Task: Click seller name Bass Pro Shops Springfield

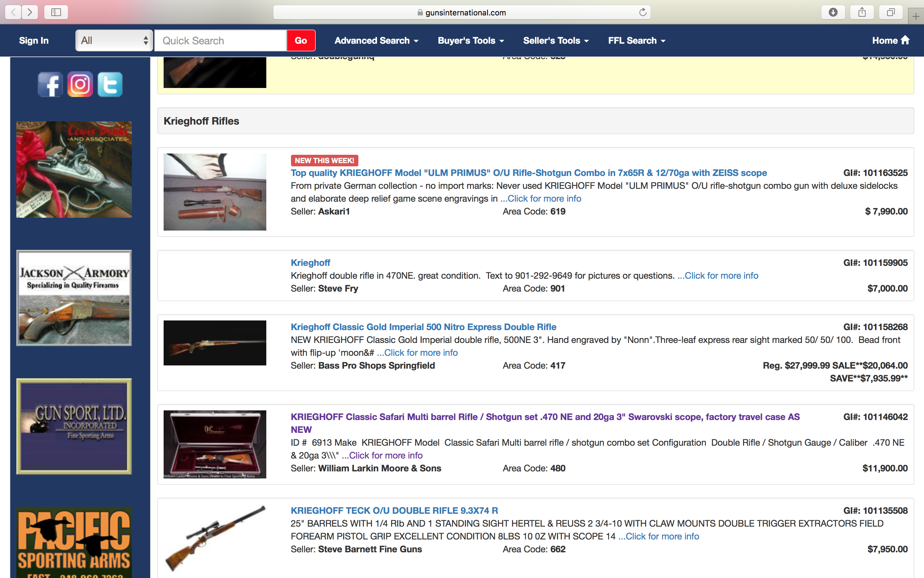Action: click(376, 365)
